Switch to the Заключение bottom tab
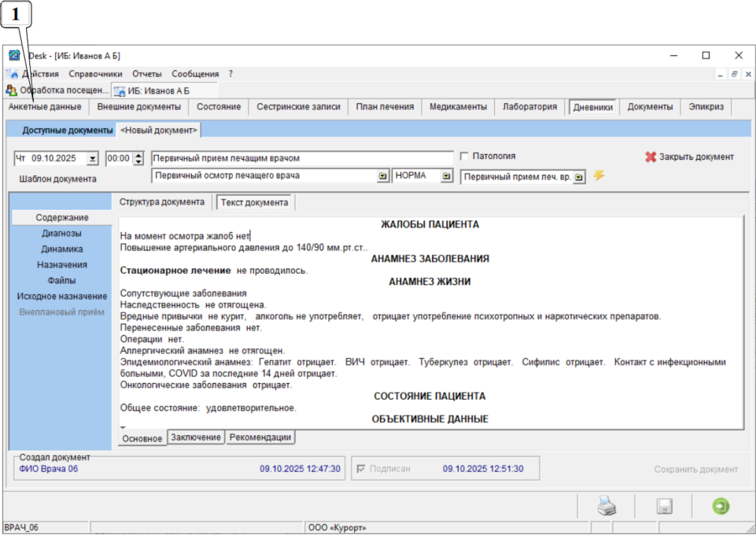This screenshot has height=535, width=756. pos(196,437)
